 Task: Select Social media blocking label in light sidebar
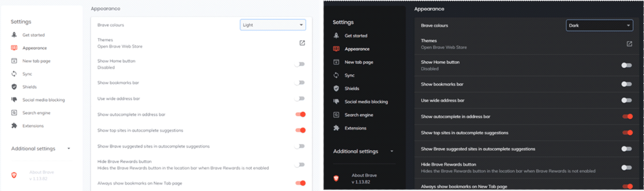(43, 100)
